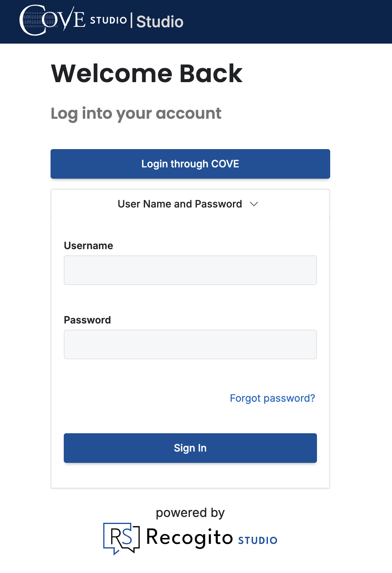Click the blue STUDIO text after Recogito
The width and height of the screenshot is (392, 573).
point(257,540)
